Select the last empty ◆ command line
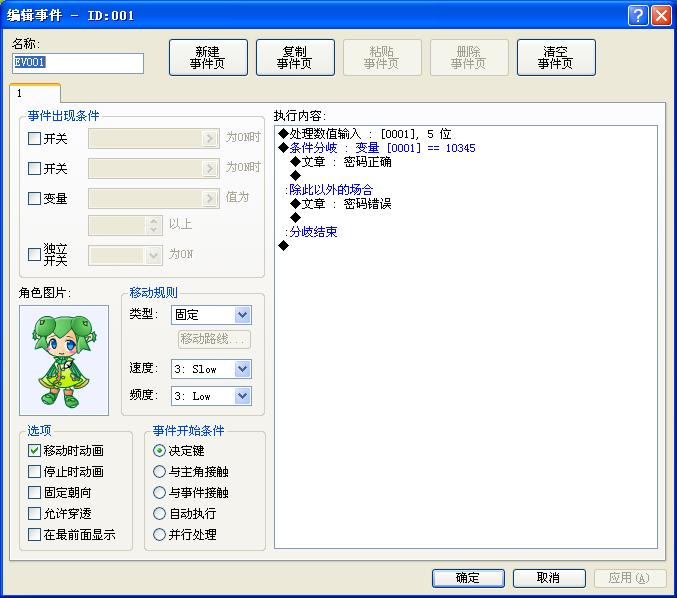Viewport: 677px width, 598px height. [284, 246]
